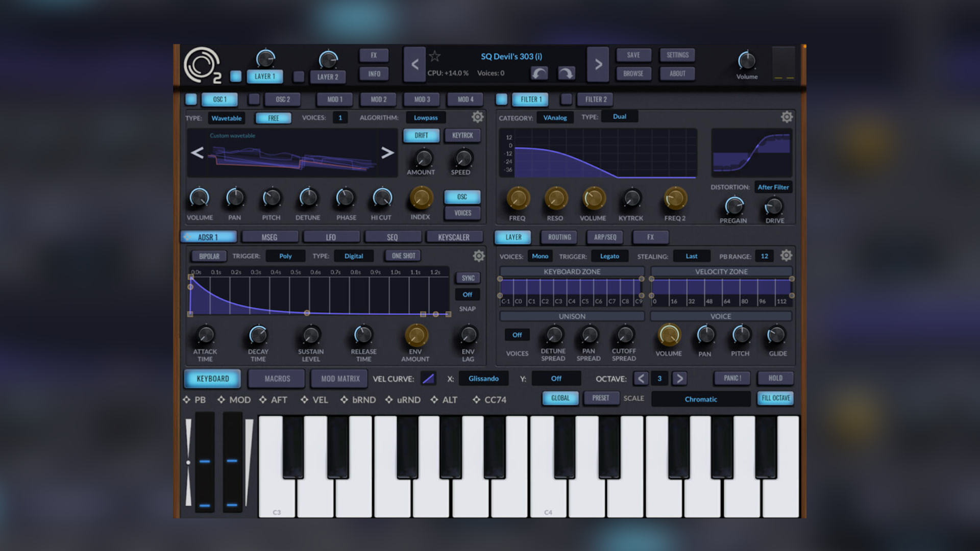The width and height of the screenshot is (980, 551).
Task: Open the oscillator Type Wavetable dropdown
Action: (226, 118)
